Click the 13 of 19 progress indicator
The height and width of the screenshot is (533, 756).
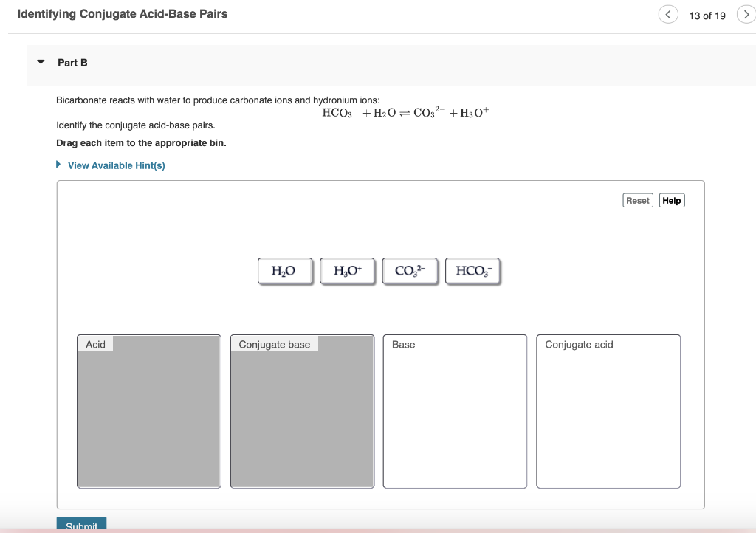(708, 15)
